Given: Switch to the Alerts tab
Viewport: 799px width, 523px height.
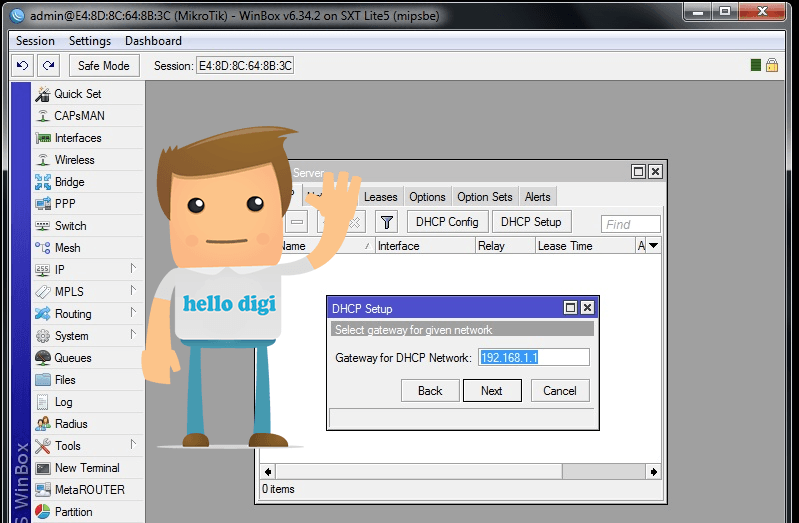Looking at the screenshot, I should pos(538,197).
